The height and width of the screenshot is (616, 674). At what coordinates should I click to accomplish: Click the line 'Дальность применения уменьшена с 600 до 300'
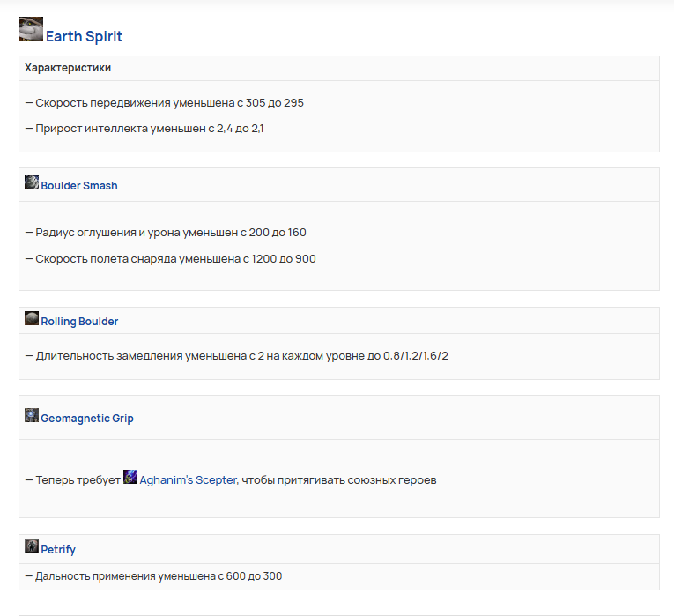pos(153,576)
